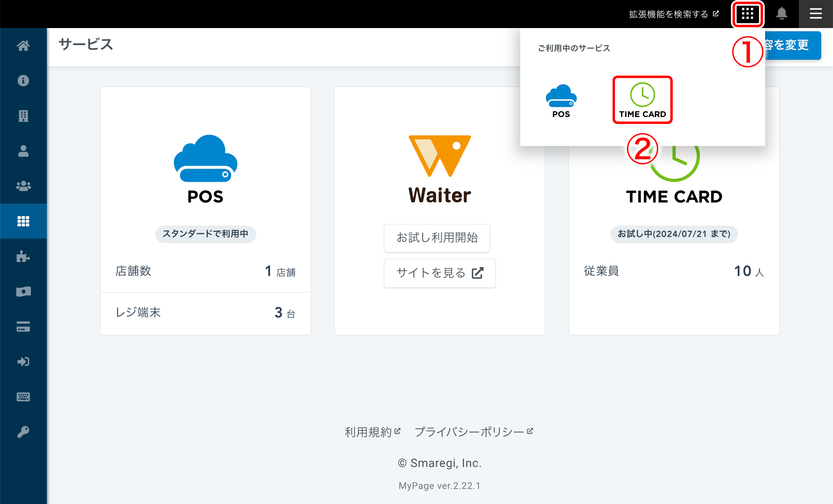Viewport: 833px width, 504px height.
Task: Open the sign-in arrow sidebar icon
Action: (23, 361)
